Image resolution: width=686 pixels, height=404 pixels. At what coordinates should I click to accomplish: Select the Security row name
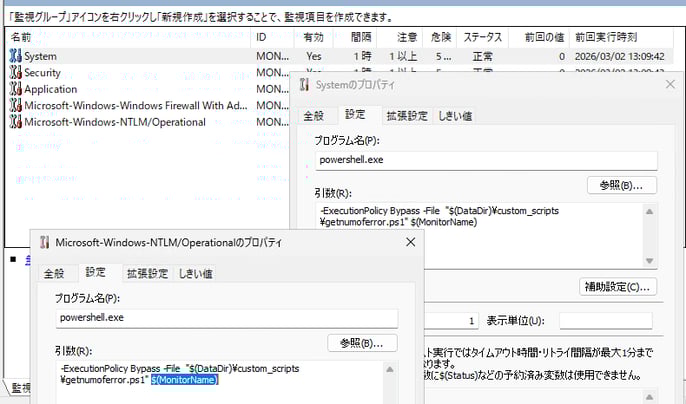[x=42, y=73]
